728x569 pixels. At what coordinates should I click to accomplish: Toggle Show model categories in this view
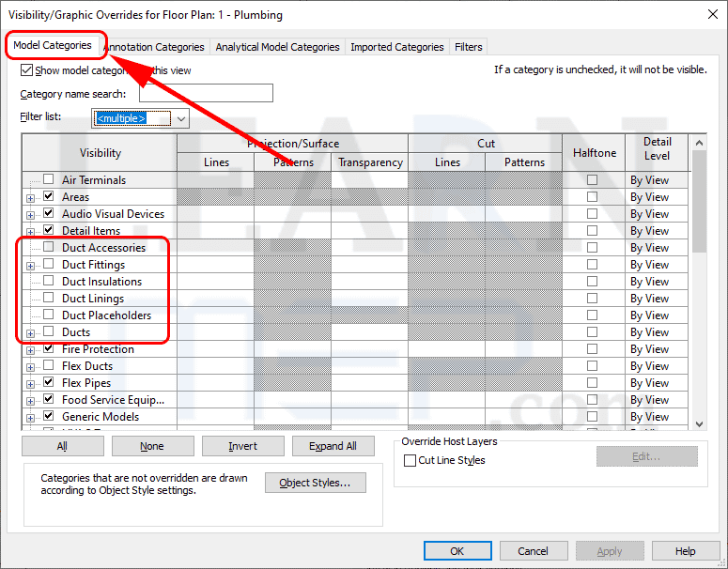coord(27,70)
